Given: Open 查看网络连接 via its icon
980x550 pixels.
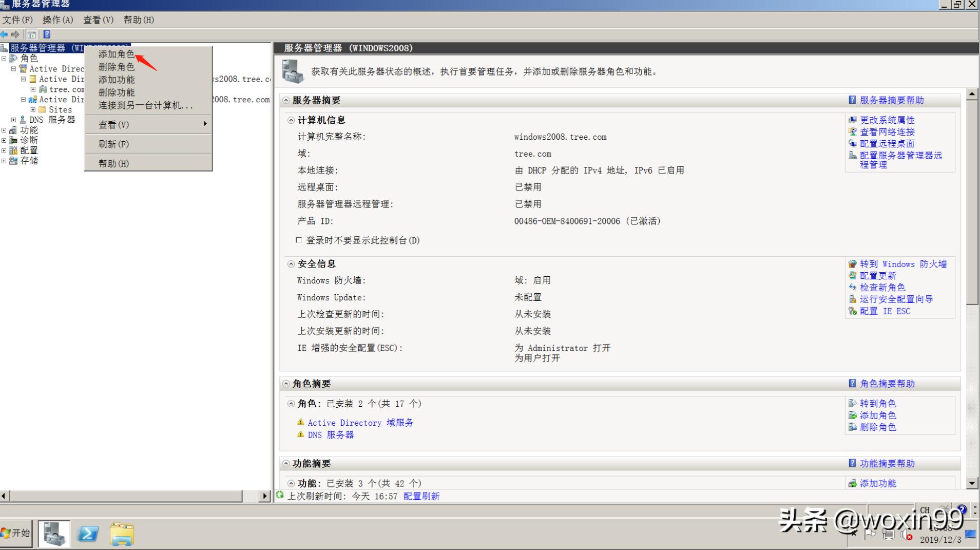Looking at the screenshot, I should 853,132.
